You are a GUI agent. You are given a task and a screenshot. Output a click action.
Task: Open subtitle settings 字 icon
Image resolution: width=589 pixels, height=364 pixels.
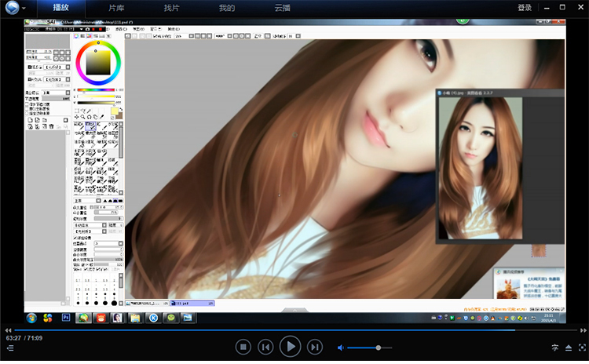pyautogui.click(x=554, y=348)
